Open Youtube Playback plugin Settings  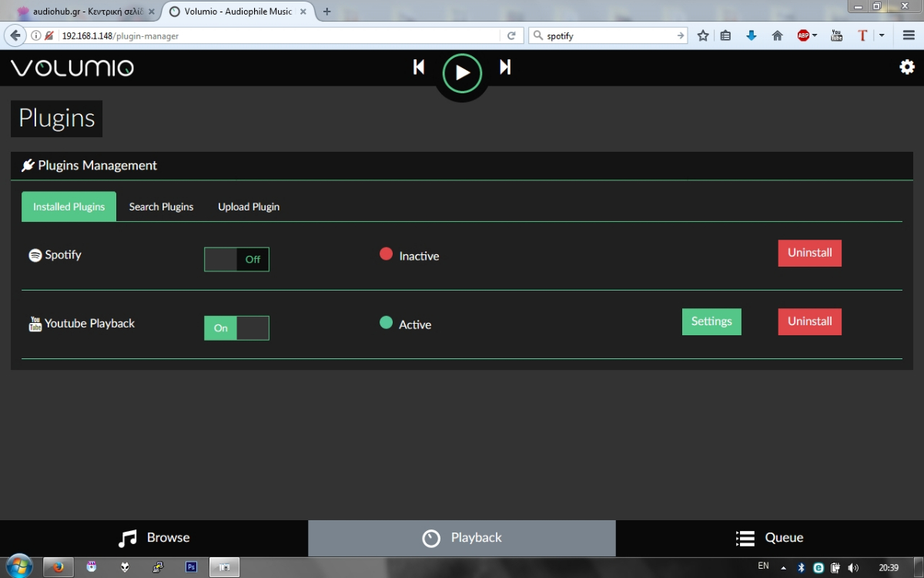(x=711, y=321)
